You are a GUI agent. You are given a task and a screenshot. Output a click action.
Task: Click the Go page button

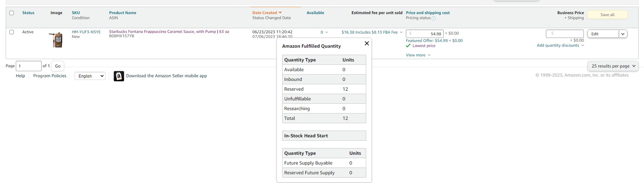pos(58,66)
